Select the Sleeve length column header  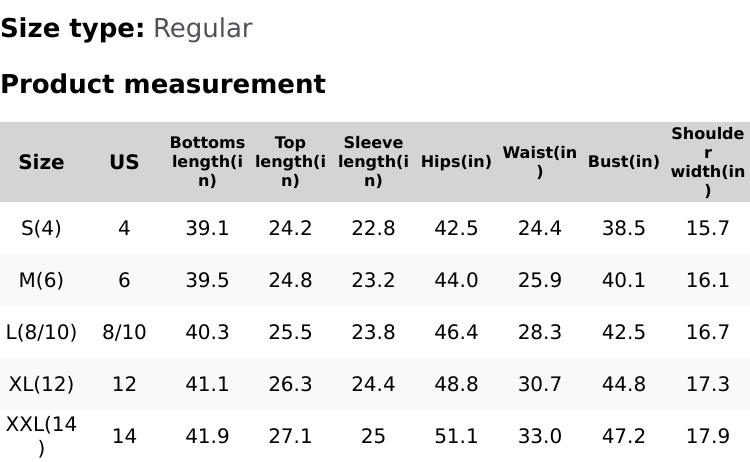[373, 162]
